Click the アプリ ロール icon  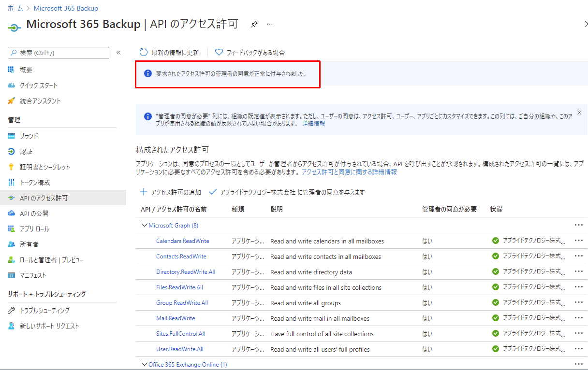point(12,229)
